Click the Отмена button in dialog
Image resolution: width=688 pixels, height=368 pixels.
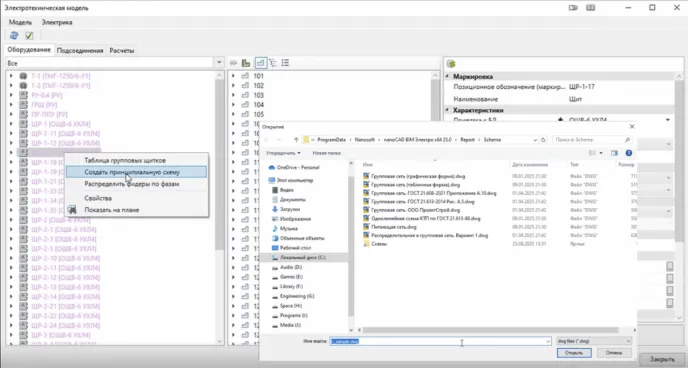(614, 353)
